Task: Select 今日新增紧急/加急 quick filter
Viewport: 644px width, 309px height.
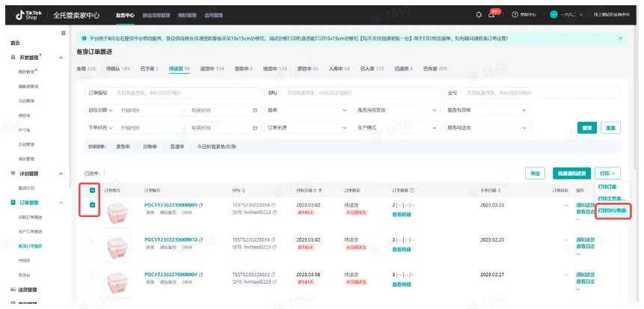Action: click(216, 147)
